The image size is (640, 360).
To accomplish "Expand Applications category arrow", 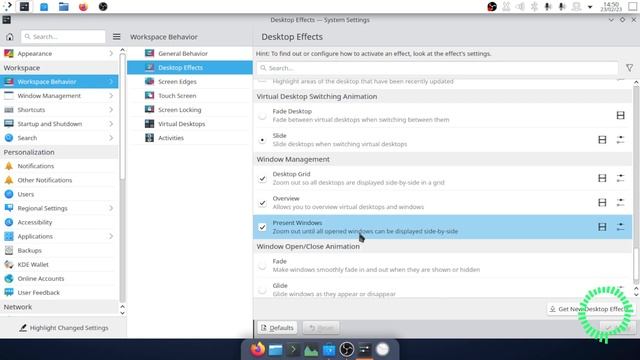I will click(111, 236).
